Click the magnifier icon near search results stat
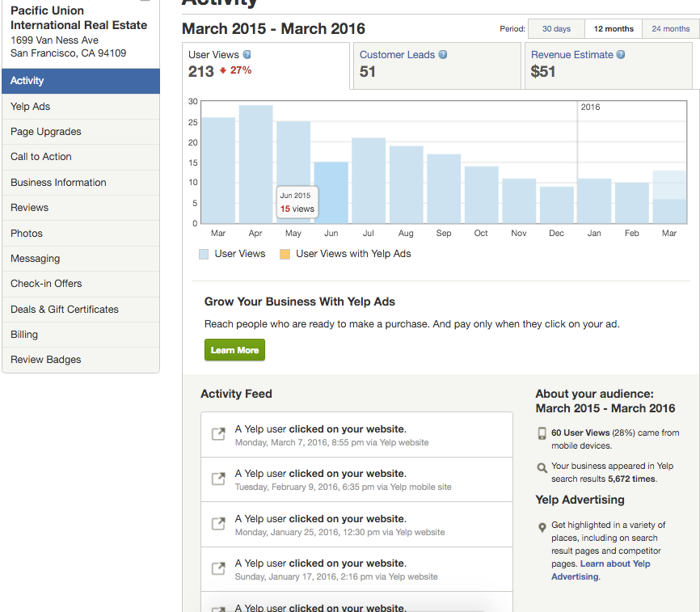 coord(542,467)
